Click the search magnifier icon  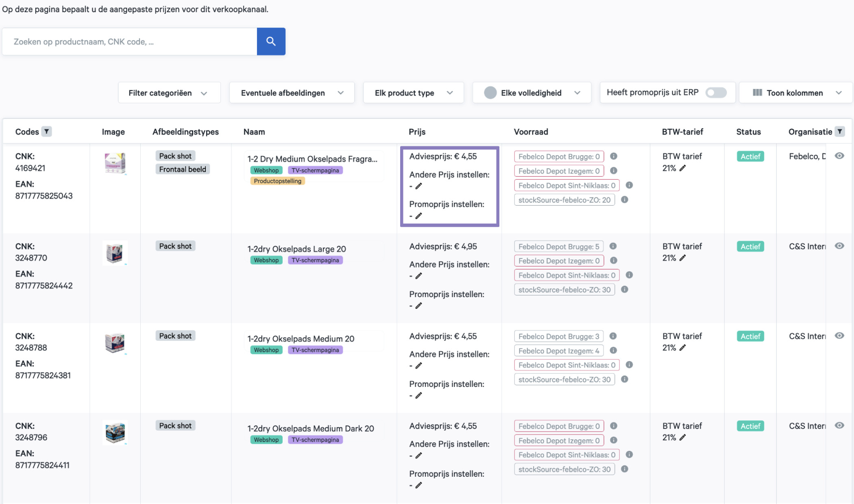click(x=271, y=41)
